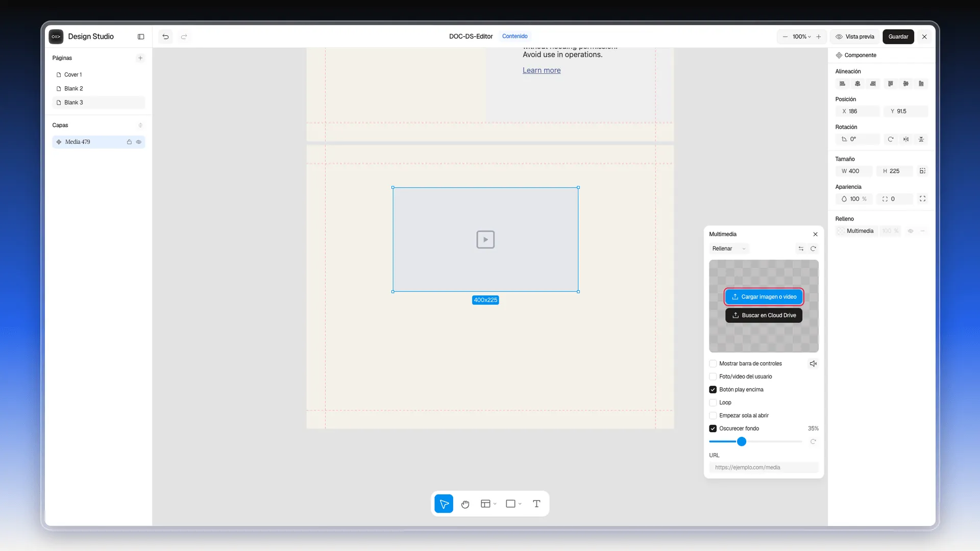The image size is (980, 551).
Task: Lock the Media 479 layer
Action: [x=129, y=142]
